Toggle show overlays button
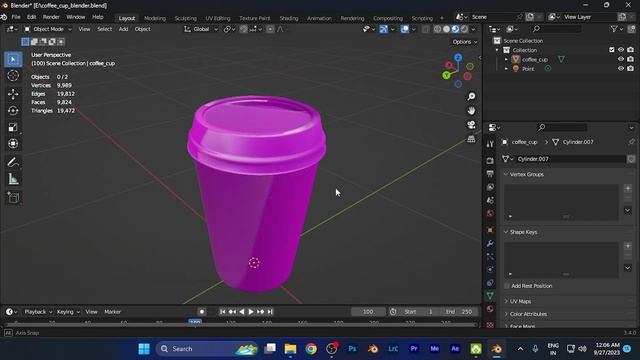The height and width of the screenshot is (360, 640). 404,29
